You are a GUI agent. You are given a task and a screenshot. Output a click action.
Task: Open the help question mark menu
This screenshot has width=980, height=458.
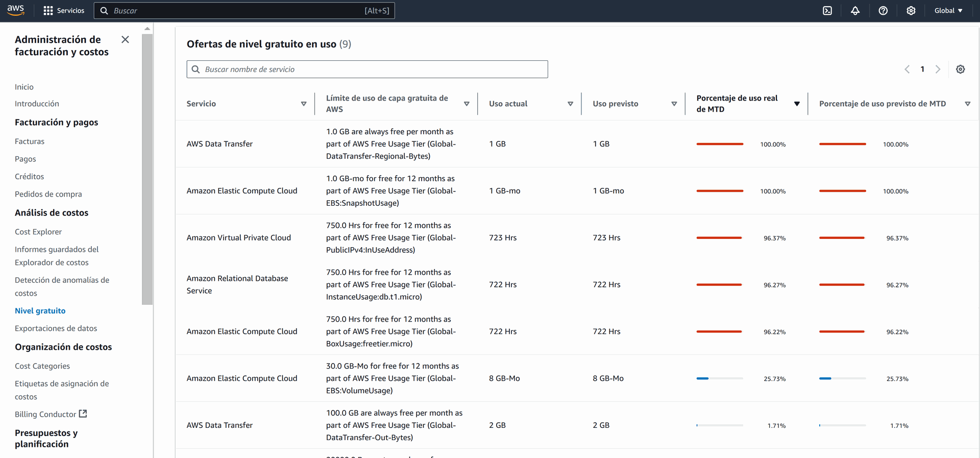tap(883, 11)
